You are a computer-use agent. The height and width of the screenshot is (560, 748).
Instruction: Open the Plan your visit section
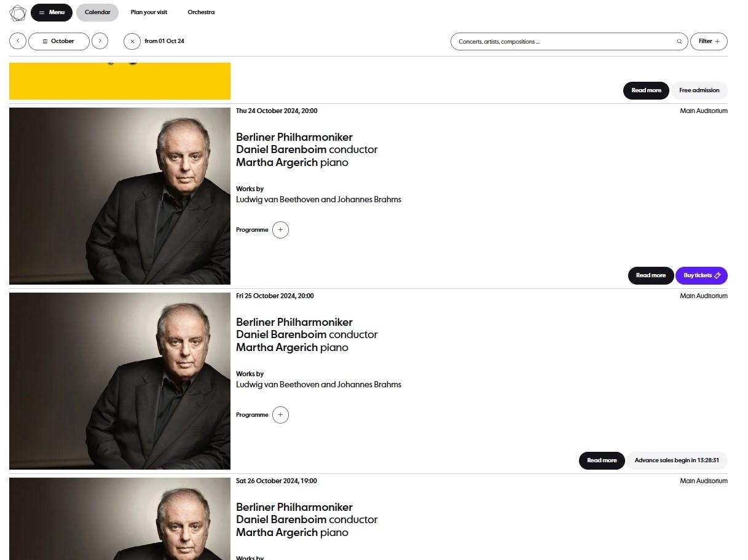149,12
